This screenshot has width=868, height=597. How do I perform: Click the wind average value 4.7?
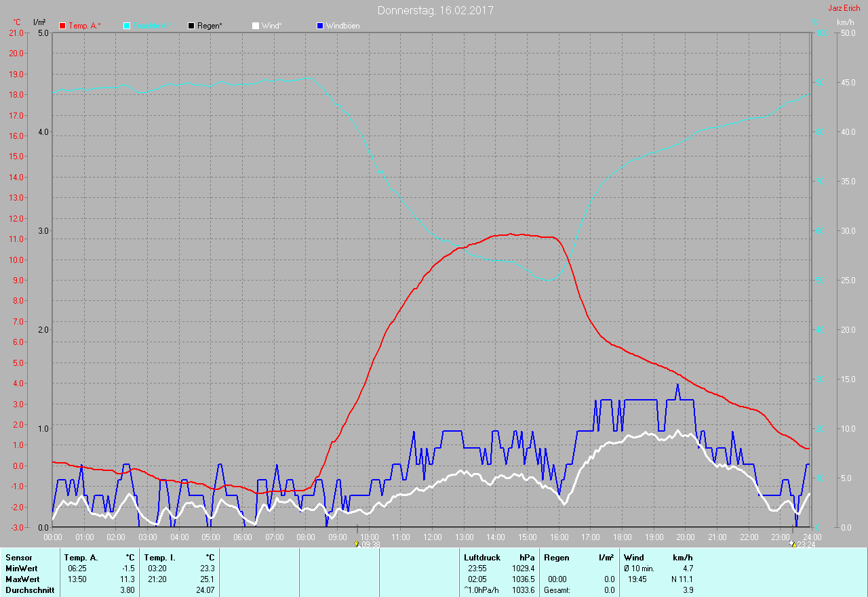[x=687, y=569]
